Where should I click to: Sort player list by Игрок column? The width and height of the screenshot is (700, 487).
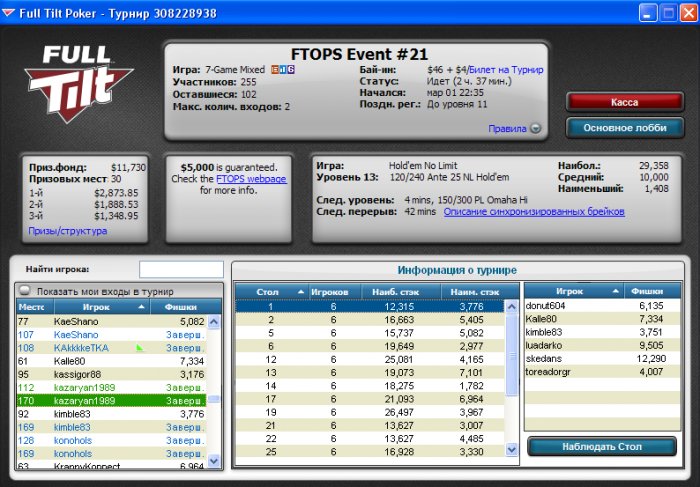(102, 307)
